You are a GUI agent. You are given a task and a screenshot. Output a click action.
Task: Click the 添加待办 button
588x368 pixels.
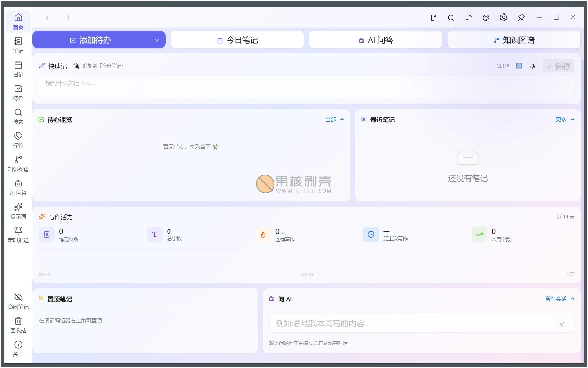(90, 40)
